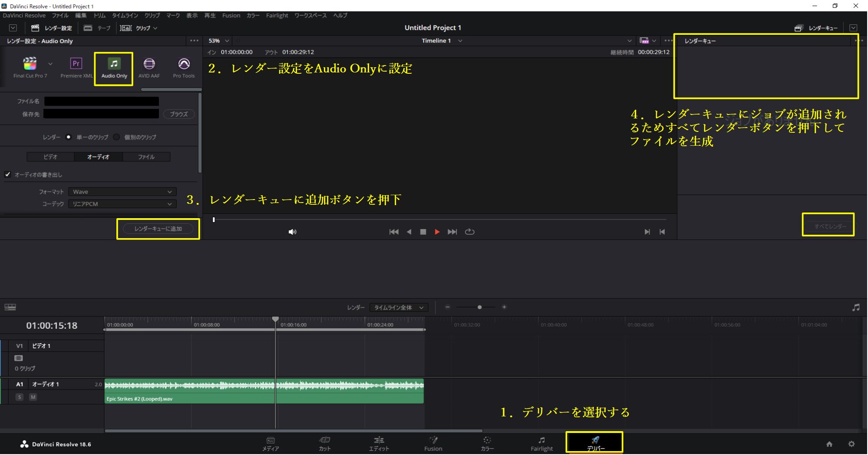Switch to the カラー page
This screenshot has height=455, width=868.
pyautogui.click(x=487, y=443)
